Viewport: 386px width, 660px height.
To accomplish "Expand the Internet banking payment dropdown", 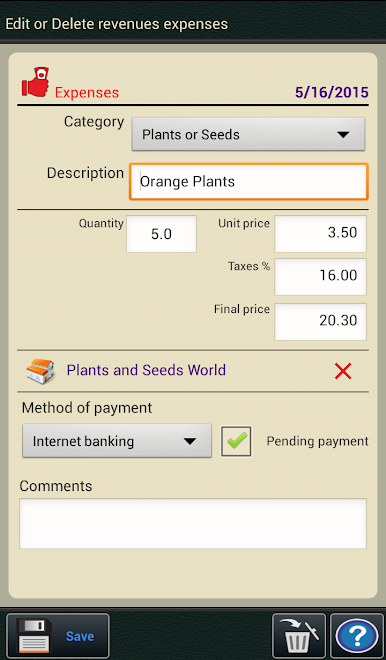I will point(117,441).
